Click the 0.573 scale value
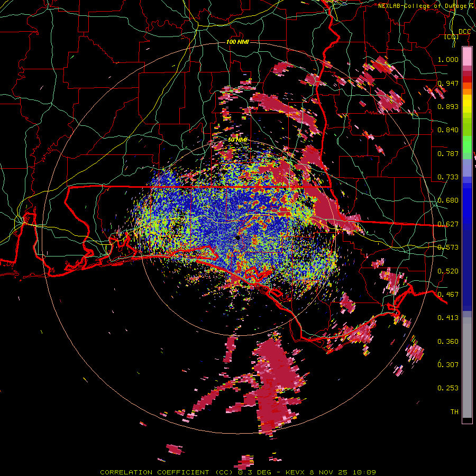 point(448,247)
